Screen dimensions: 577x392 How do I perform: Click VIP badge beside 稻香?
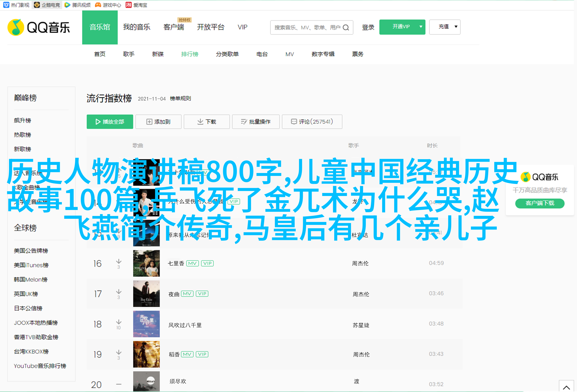click(x=202, y=354)
